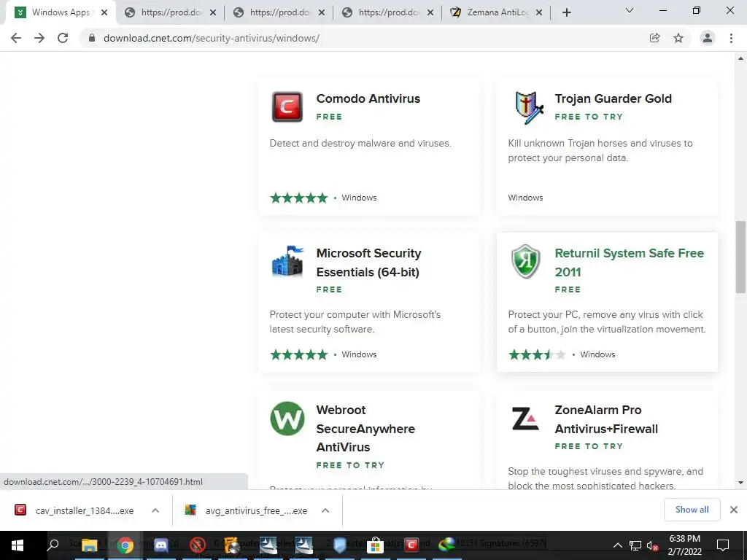Screen dimensions: 747x560
Task: Click the scrollbar down arrow
Action: click(740, 483)
